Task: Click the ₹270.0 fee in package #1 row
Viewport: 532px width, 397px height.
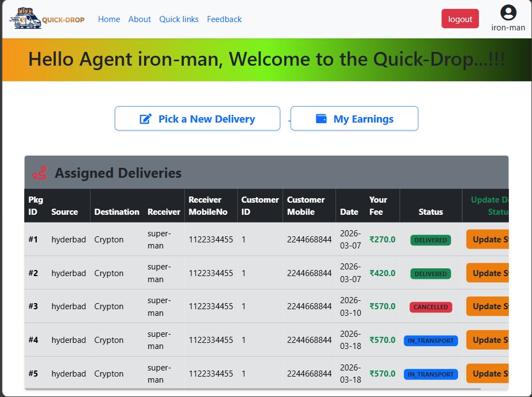Action: click(382, 240)
